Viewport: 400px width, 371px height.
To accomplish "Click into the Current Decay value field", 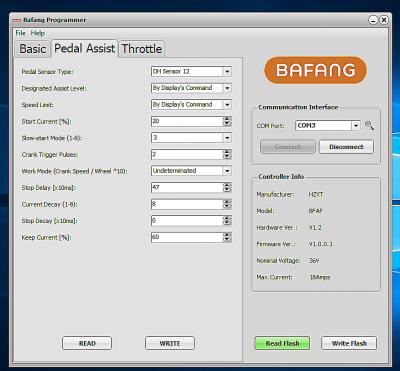I will click(187, 204).
